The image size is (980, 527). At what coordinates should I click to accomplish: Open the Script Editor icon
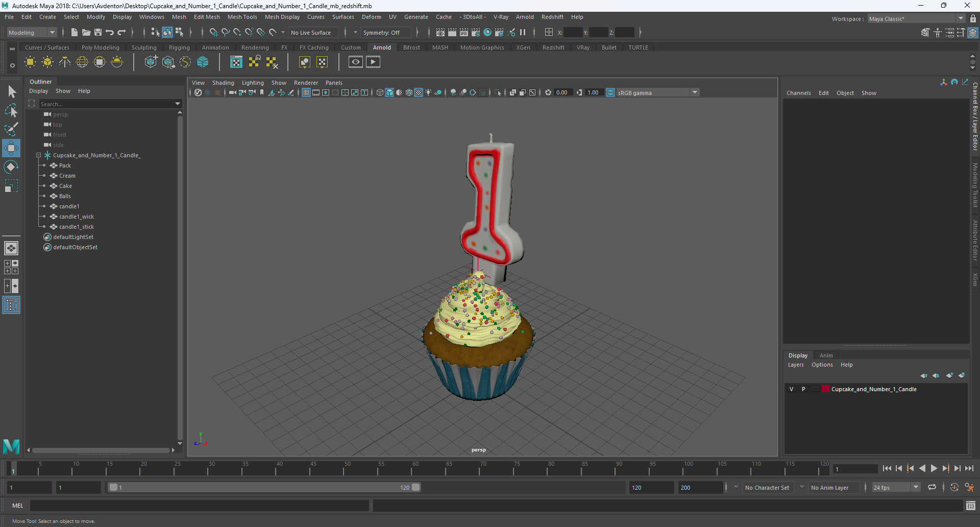pos(971,506)
